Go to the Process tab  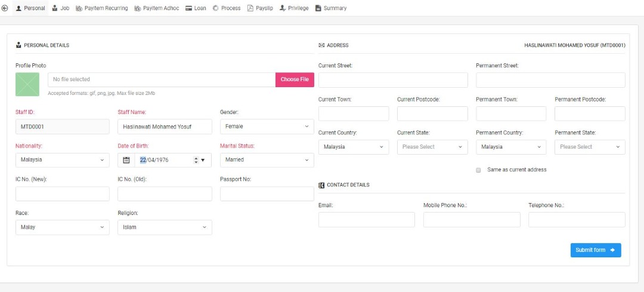tap(227, 8)
